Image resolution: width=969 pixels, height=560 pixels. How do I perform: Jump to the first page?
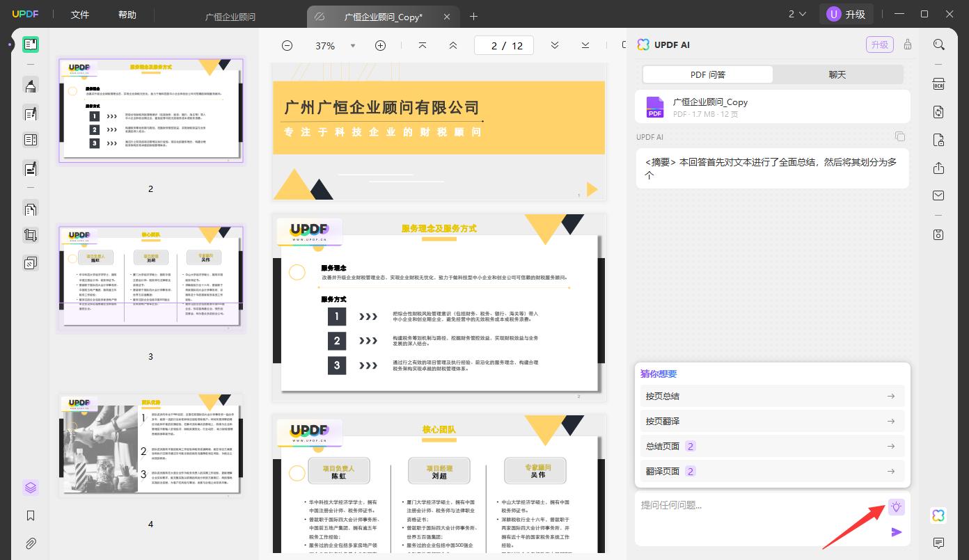click(423, 45)
